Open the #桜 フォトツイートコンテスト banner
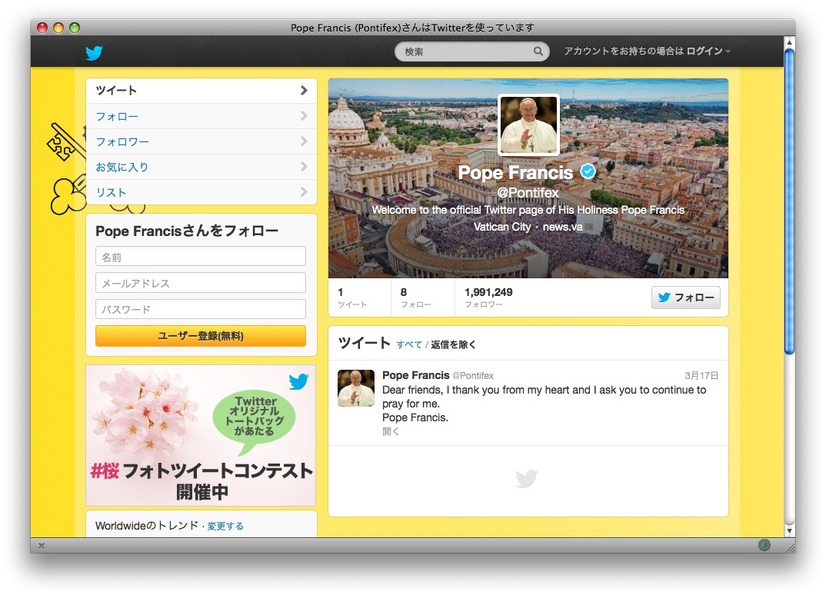 [x=201, y=435]
